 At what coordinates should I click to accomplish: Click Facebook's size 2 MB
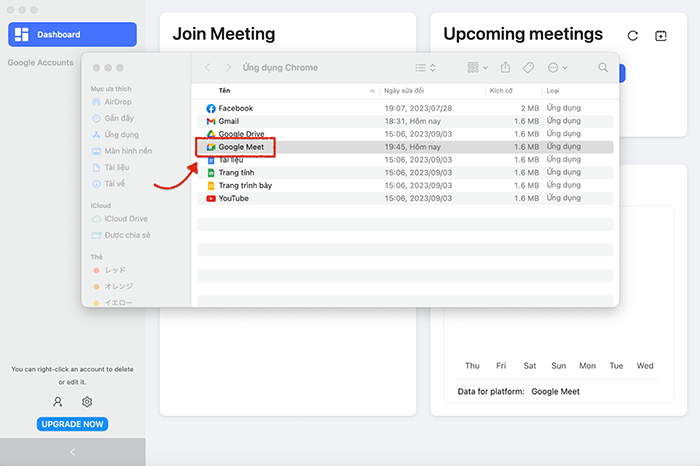tap(529, 108)
